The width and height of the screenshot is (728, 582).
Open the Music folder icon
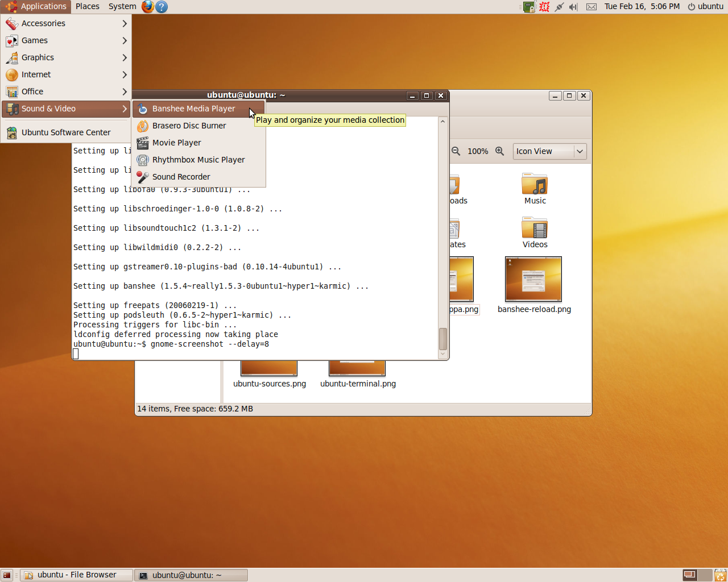535,186
